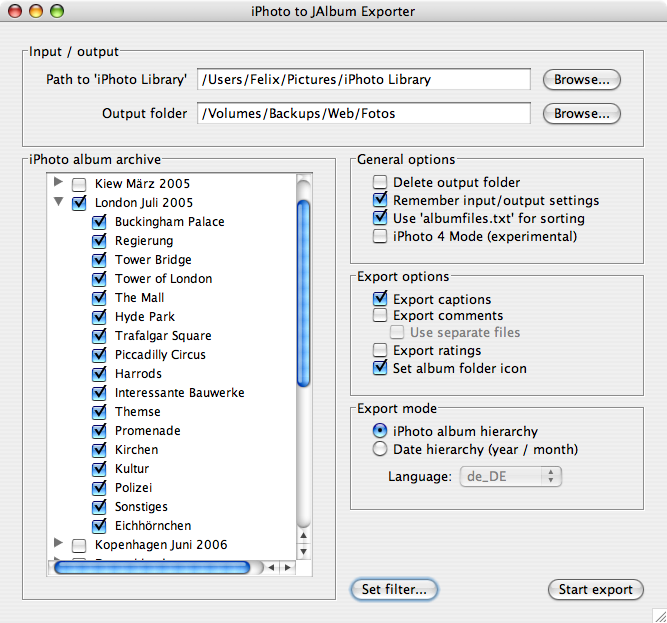Select the Eichhörnchen album row
The height and width of the screenshot is (623, 667).
[x=153, y=526]
